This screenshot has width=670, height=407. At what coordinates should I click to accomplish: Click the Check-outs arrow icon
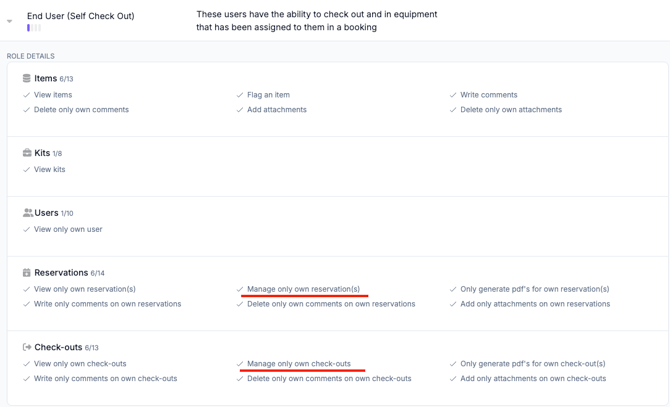tap(27, 347)
